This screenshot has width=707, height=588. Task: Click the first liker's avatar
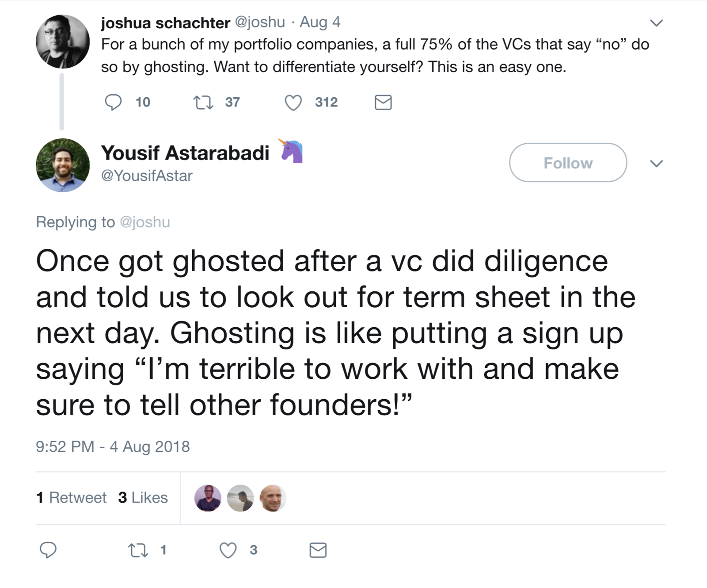tap(208, 498)
